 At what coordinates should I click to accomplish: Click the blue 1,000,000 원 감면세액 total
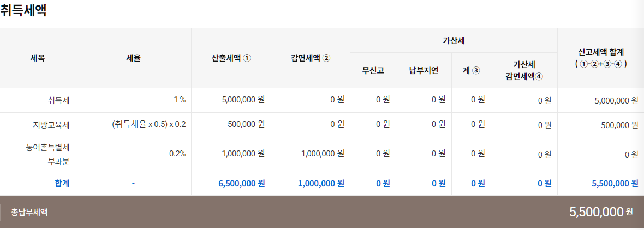(321, 183)
